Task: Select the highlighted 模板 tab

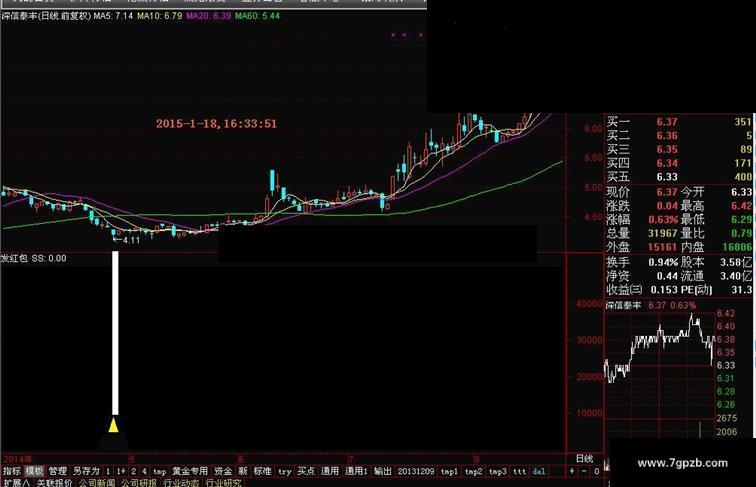Action: [x=34, y=471]
